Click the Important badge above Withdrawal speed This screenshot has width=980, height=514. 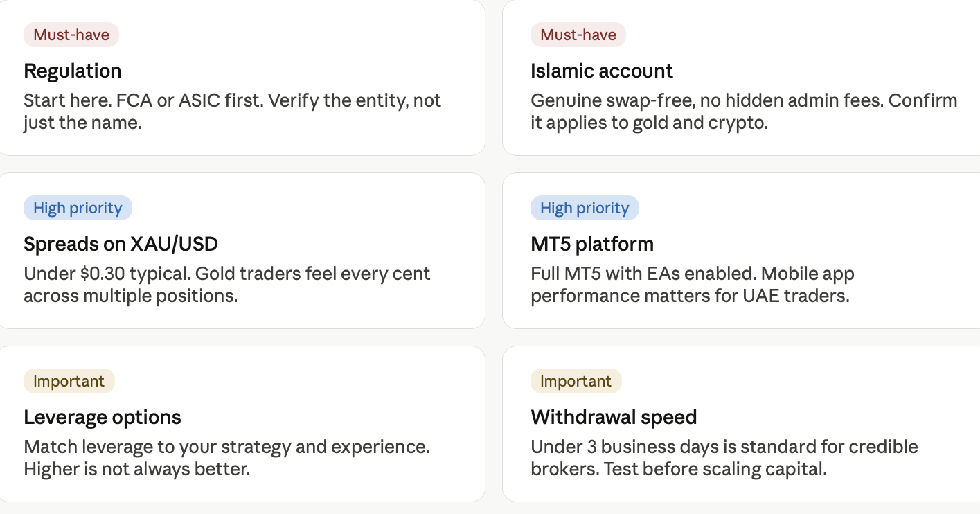(576, 381)
